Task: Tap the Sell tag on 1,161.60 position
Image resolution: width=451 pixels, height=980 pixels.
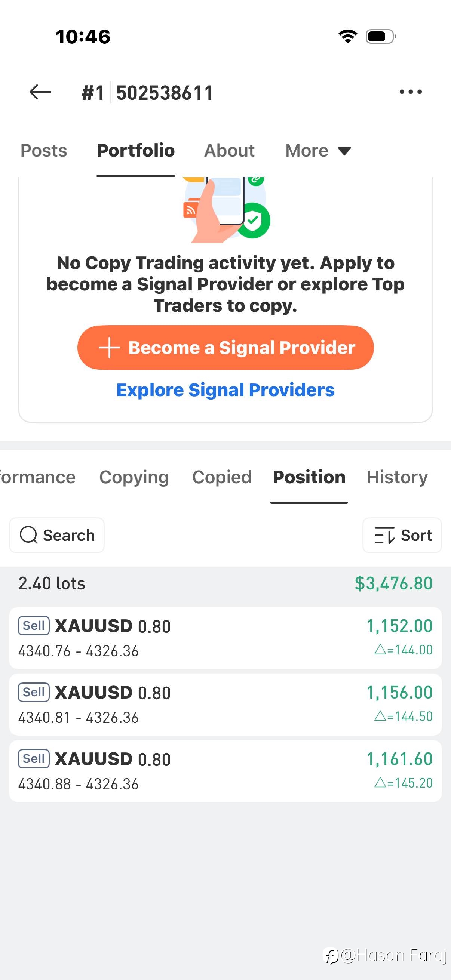Action: pos(34,759)
